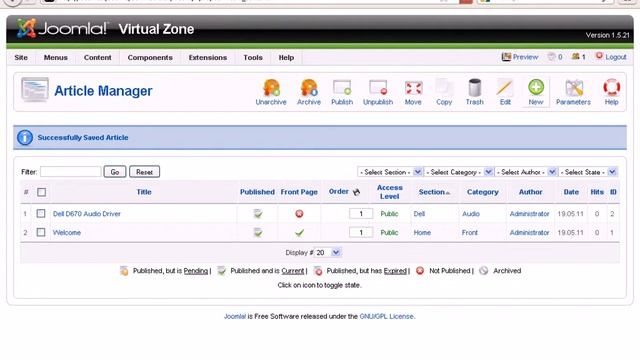Click the Dell section link
This screenshot has width=640, height=360.
419,213
